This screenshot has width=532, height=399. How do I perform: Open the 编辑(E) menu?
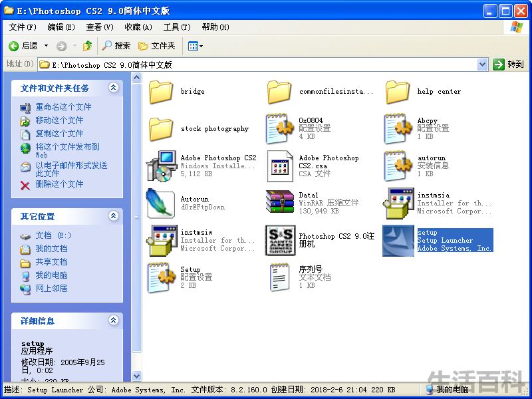[x=61, y=27]
